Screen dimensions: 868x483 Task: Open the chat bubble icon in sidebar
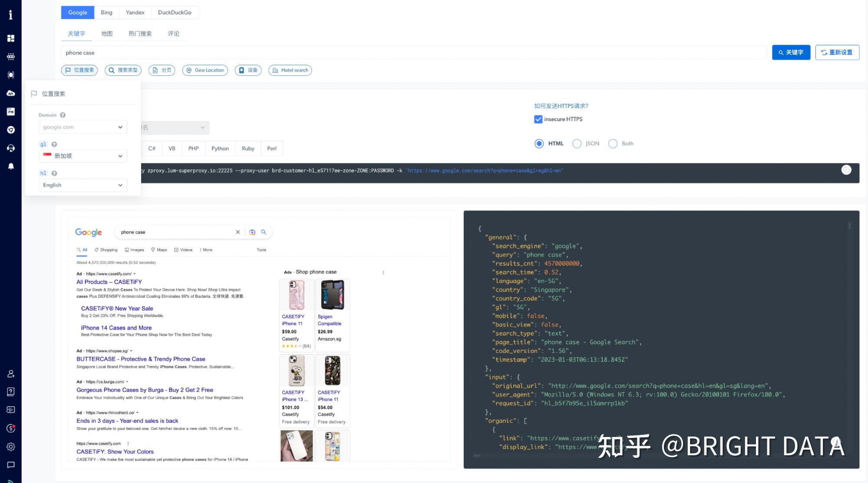click(11, 465)
